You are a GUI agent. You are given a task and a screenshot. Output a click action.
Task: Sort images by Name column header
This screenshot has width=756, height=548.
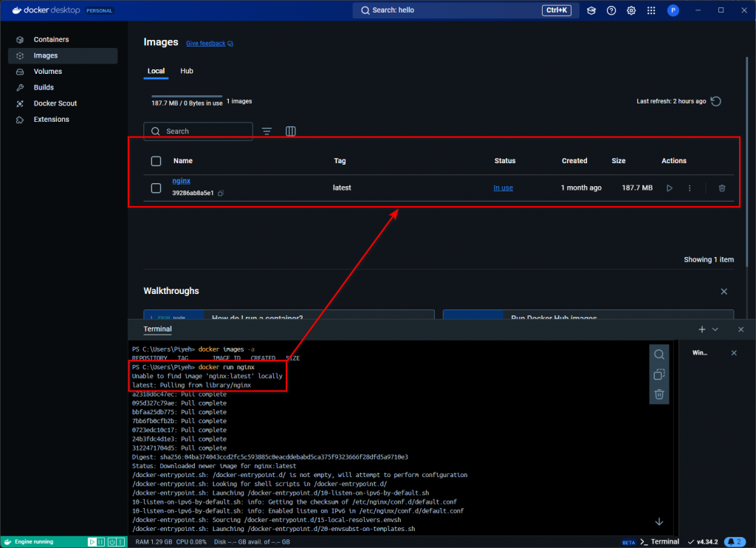(183, 161)
